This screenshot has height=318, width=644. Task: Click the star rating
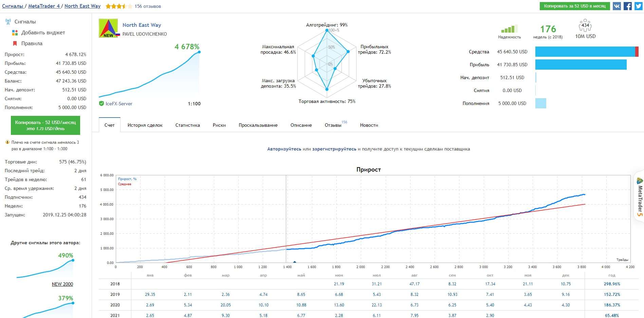point(119,6)
